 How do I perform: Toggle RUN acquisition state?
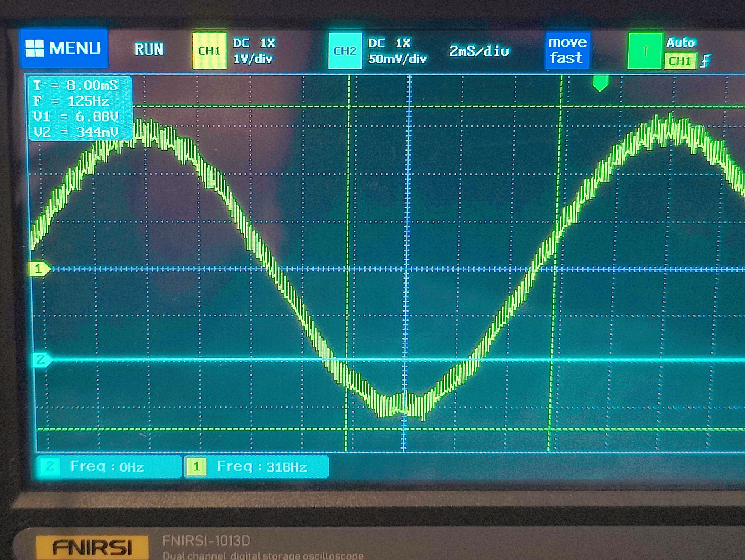149,50
